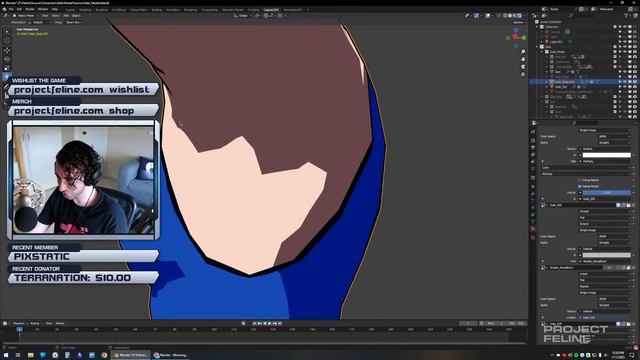
Task: Jump to the timeline end frame
Action: (x=280, y=323)
